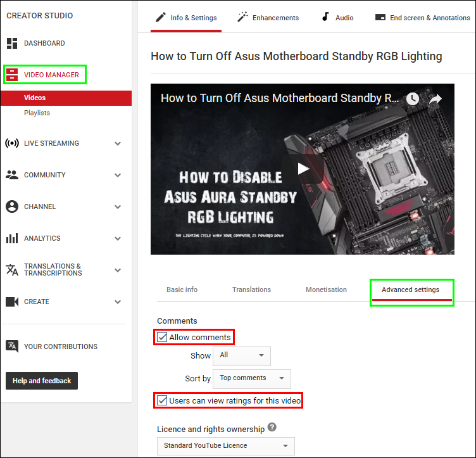Open the Sort by Top comments dropdown

click(x=252, y=379)
